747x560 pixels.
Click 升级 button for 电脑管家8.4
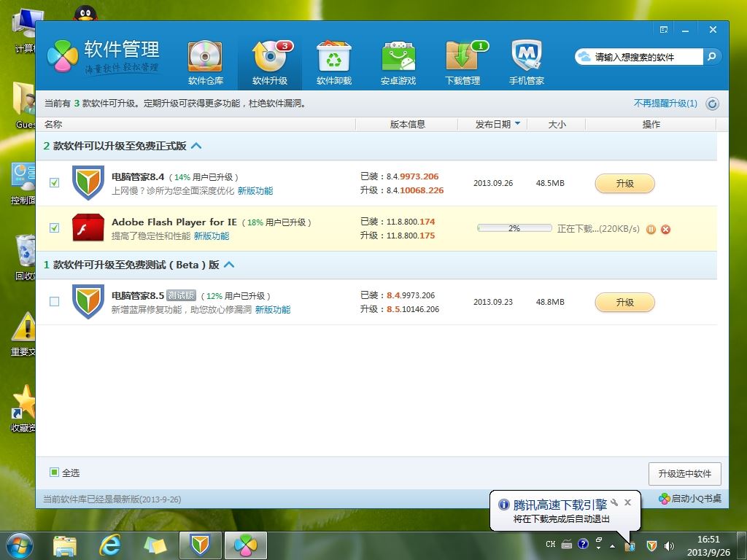[x=624, y=183]
